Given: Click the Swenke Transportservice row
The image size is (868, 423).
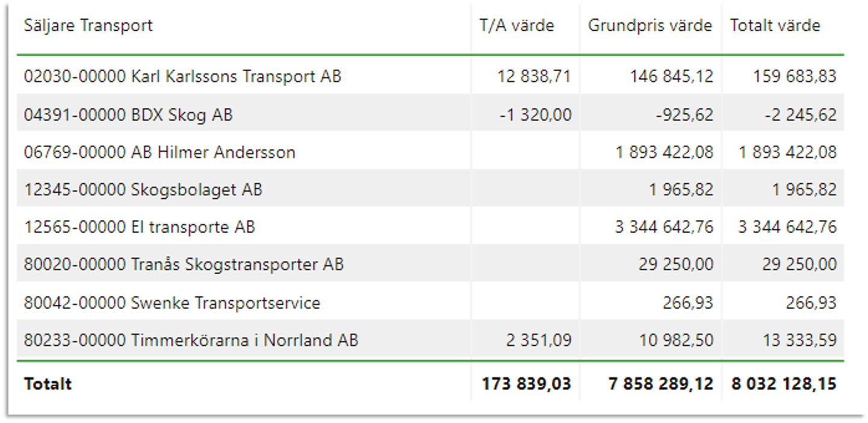Looking at the screenshot, I should [x=430, y=302].
